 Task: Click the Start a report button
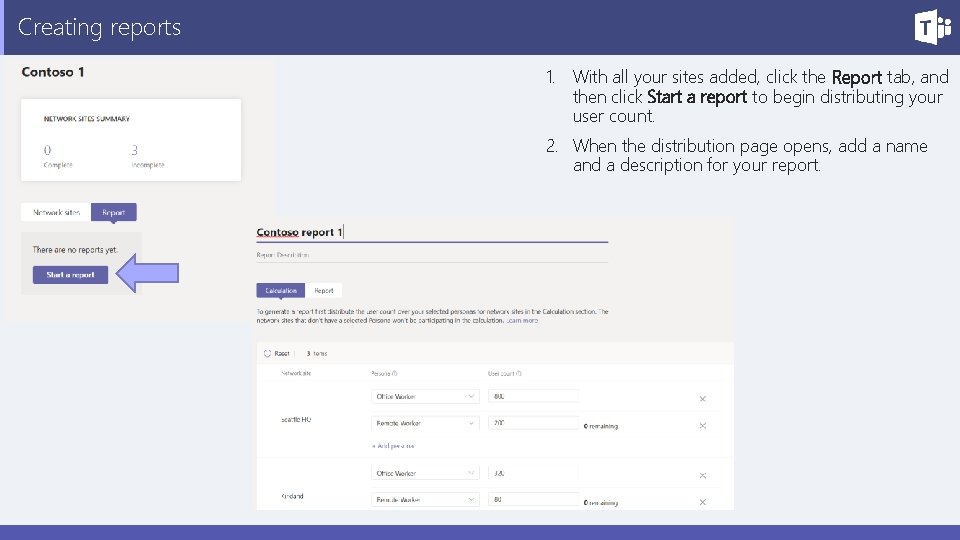coord(70,275)
